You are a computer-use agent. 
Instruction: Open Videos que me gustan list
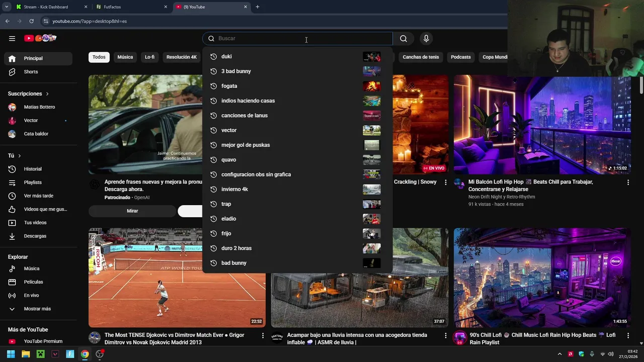tap(38, 209)
